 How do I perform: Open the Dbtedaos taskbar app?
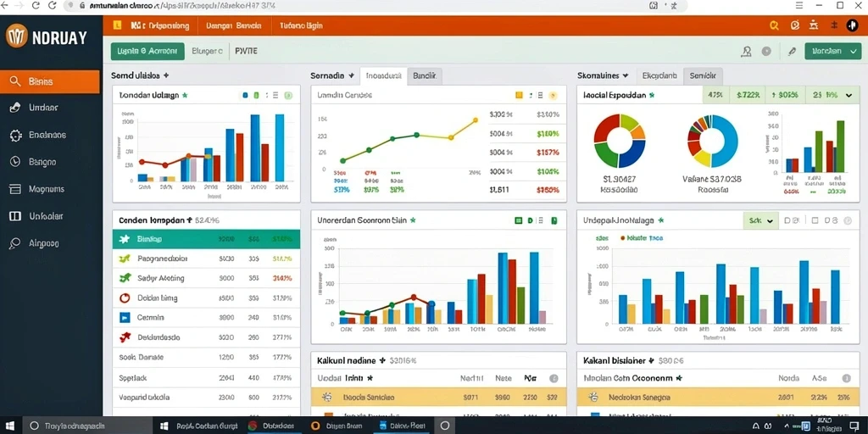pyautogui.click(x=271, y=426)
